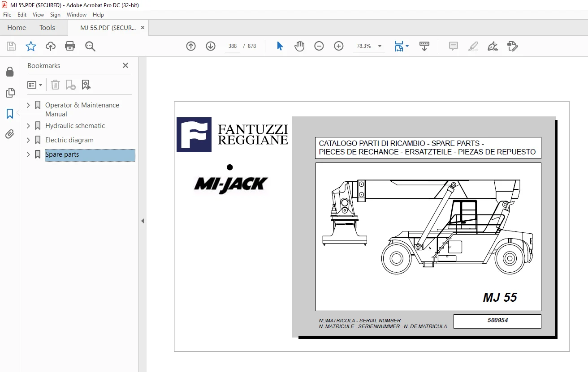This screenshot has height=372, width=588.
Task: Open the Window menu
Action: click(x=77, y=15)
